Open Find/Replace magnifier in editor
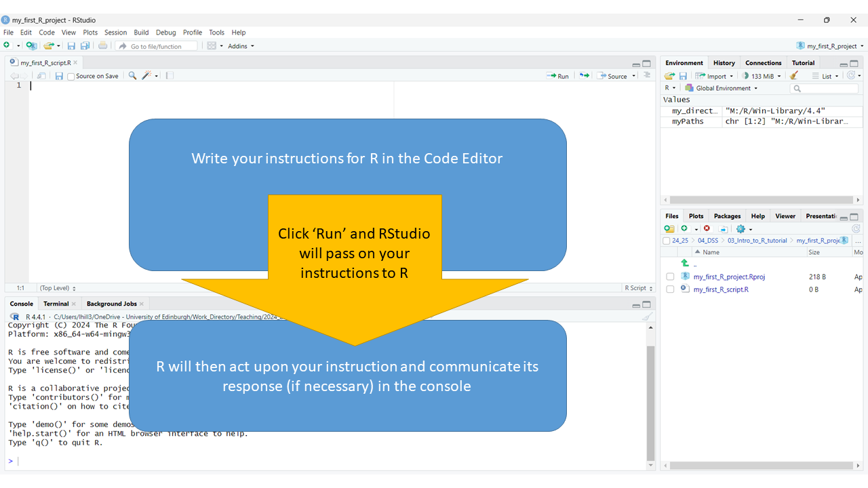This screenshot has height=488, width=868. click(132, 76)
